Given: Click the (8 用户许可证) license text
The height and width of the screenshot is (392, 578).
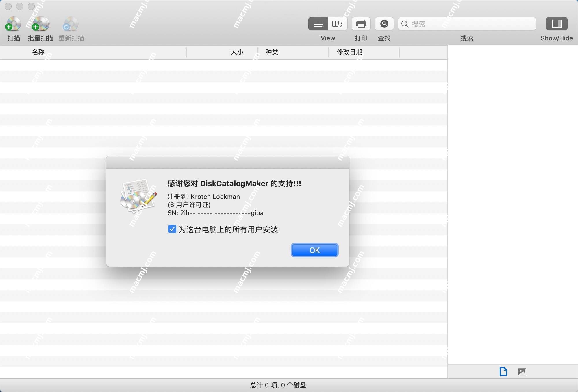Looking at the screenshot, I should click(x=189, y=205).
